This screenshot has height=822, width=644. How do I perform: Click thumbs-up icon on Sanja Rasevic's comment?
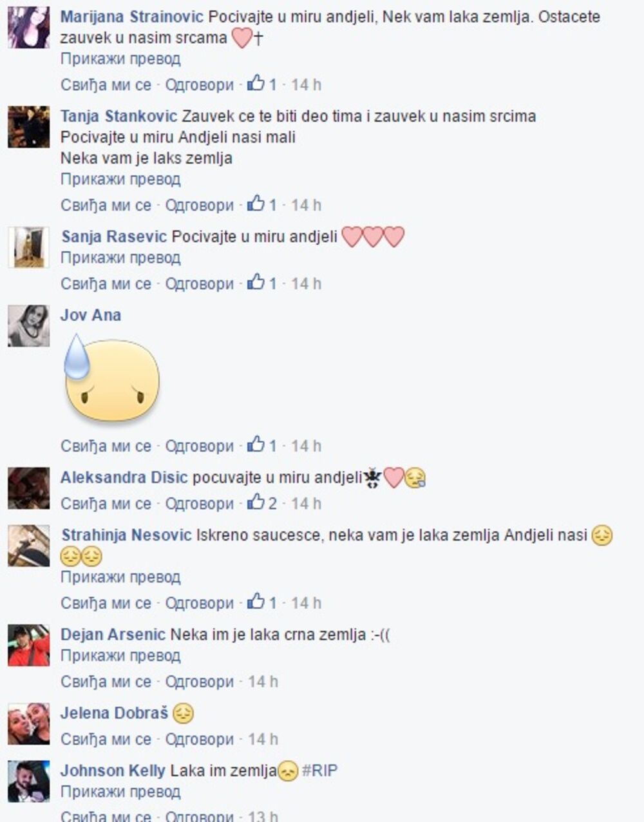[x=256, y=282]
